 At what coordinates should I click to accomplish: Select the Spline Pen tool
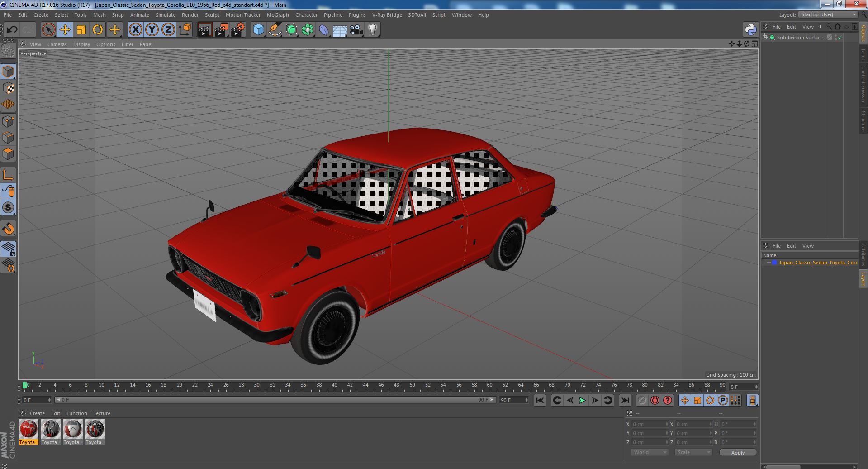[x=275, y=30]
